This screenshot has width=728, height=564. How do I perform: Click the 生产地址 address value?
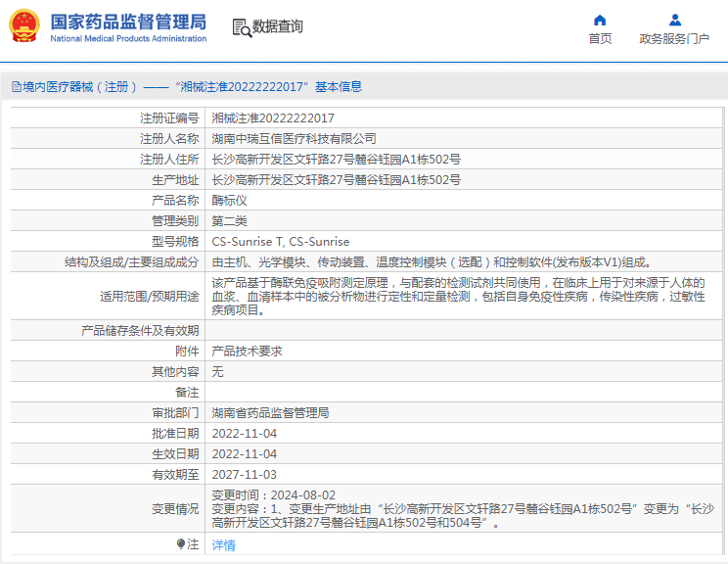(x=337, y=180)
